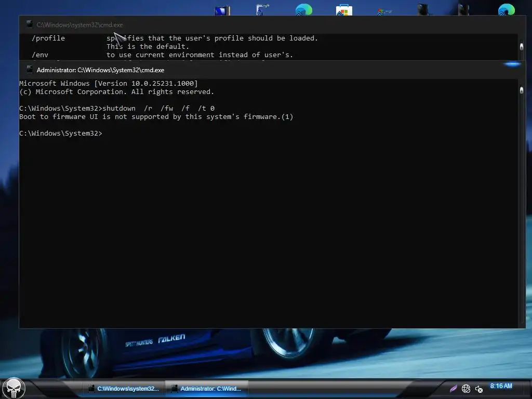Click the background cmd.exe window title icon
This screenshot has width=532, height=399.
coord(30,24)
